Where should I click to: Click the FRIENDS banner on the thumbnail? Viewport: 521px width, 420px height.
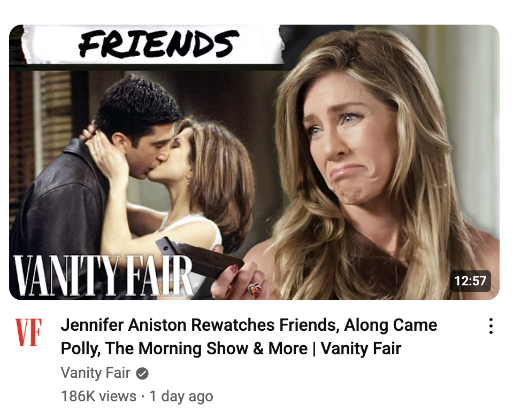(x=153, y=44)
